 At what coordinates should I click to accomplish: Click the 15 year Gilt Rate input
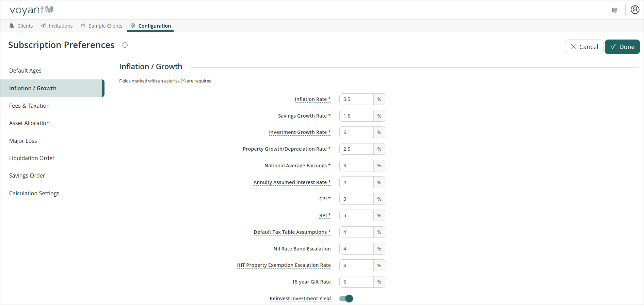pos(356,282)
